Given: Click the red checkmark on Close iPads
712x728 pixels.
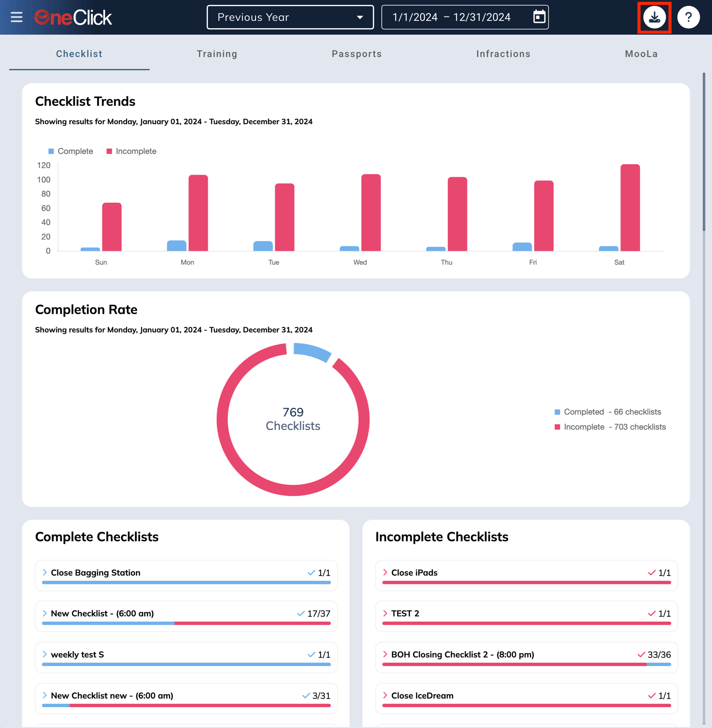Looking at the screenshot, I should pyautogui.click(x=651, y=573).
